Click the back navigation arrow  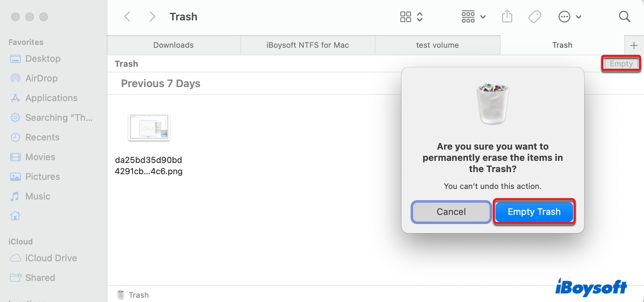click(x=127, y=17)
